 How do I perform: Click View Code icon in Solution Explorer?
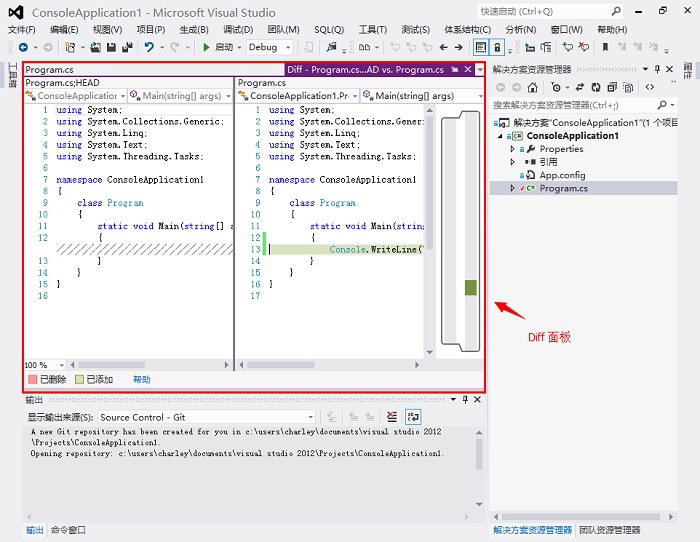click(x=650, y=88)
